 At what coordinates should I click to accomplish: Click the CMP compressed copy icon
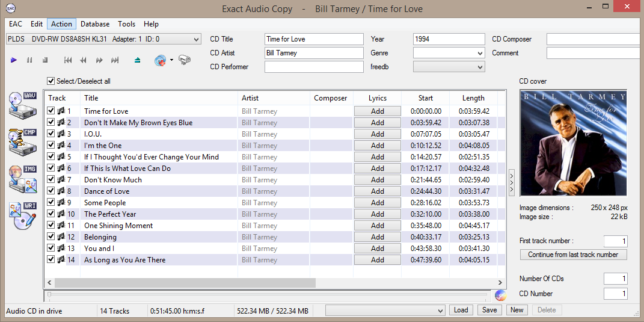tap(22, 142)
